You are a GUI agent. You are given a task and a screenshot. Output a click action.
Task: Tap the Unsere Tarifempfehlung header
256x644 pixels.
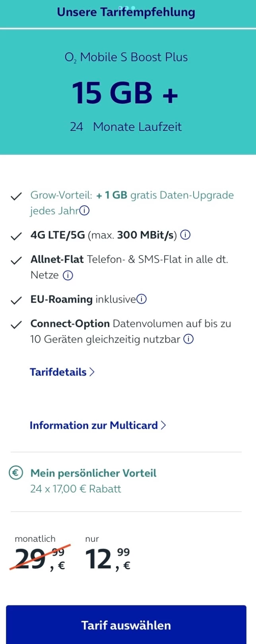pos(126,12)
